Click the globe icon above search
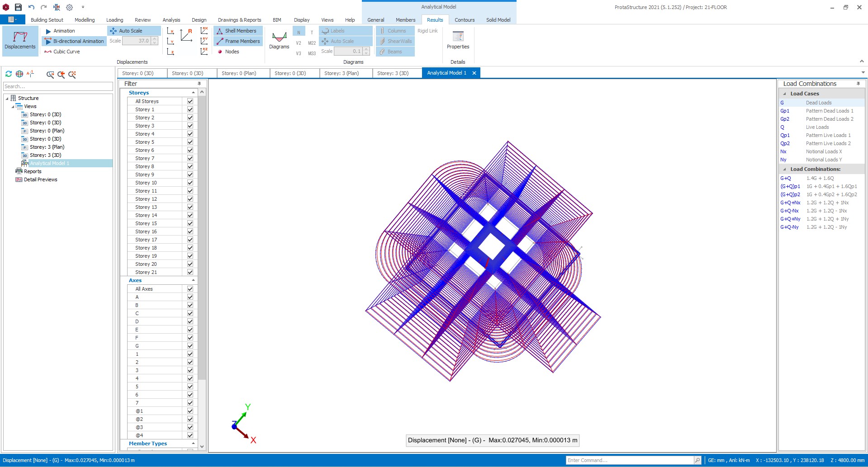This screenshot has width=868, height=467. [x=19, y=74]
